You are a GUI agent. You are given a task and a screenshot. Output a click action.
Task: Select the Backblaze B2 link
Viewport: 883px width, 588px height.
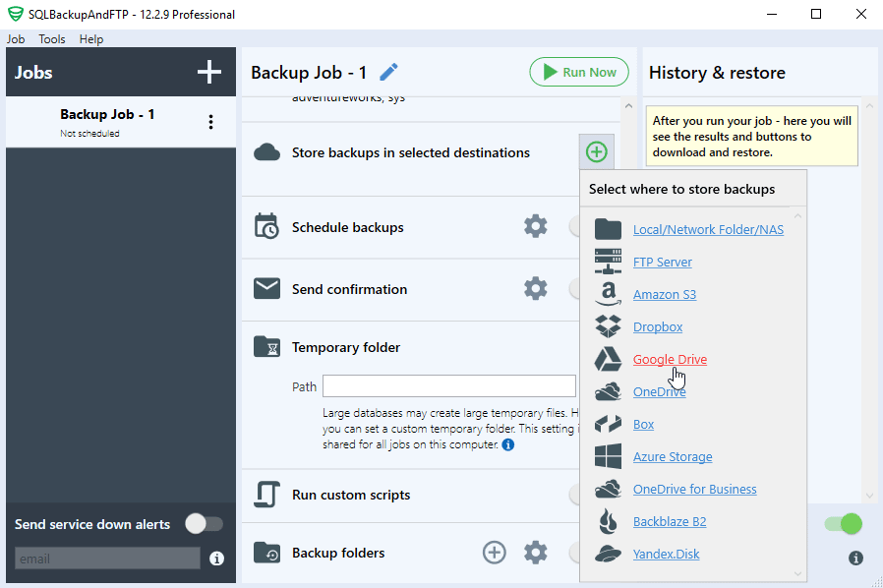tap(670, 521)
